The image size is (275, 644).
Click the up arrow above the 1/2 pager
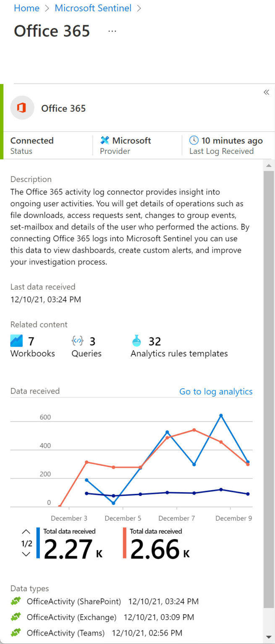tap(26, 531)
